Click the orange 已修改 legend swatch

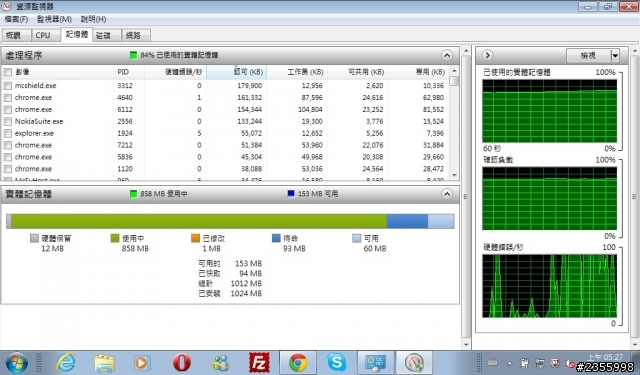click(x=196, y=238)
